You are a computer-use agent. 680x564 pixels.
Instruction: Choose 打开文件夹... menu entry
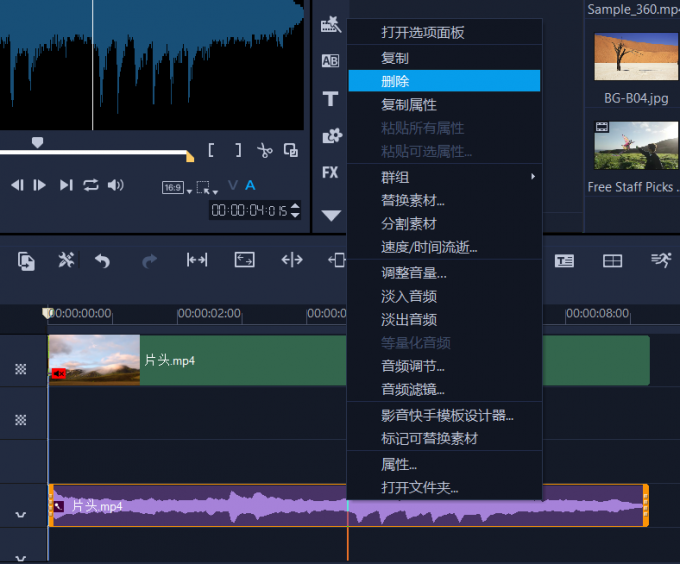click(x=445, y=488)
